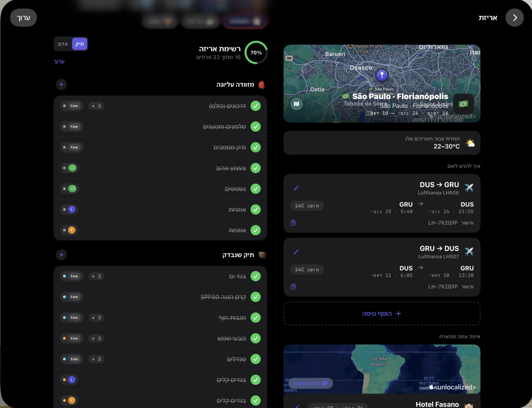Open the map icon on São Paulo card
The height and width of the screenshot is (408, 532).
click(296, 104)
